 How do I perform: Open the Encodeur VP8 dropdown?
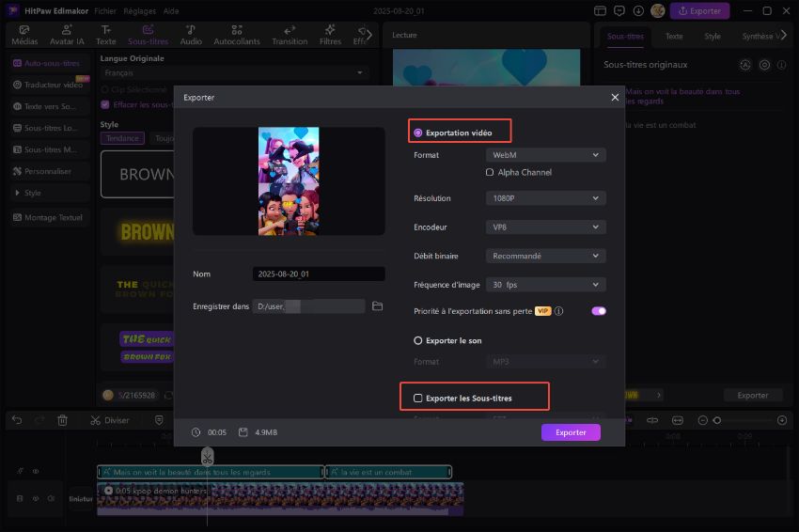[545, 227]
